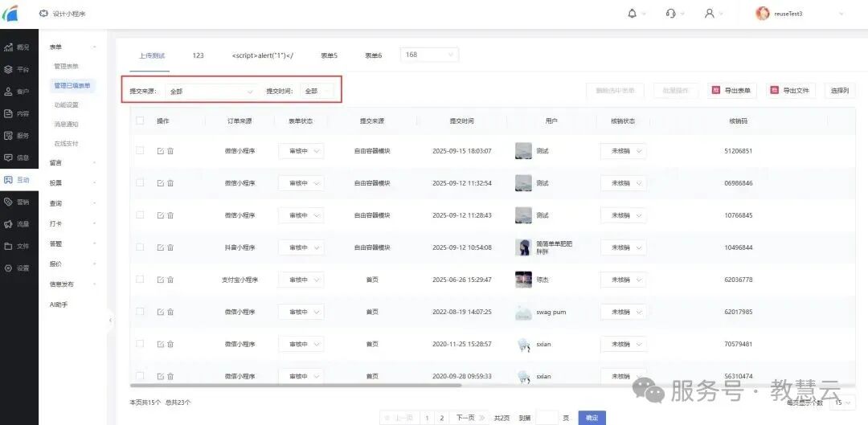Click the trash icon for the 06986846 row
This screenshot has width=868, height=425.
tap(170, 183)
